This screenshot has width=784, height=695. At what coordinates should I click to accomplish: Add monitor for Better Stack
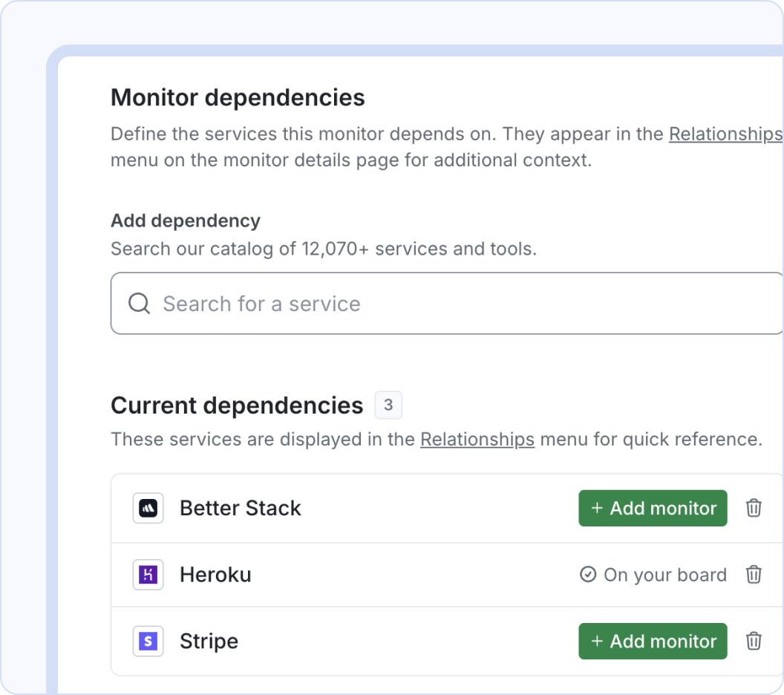coord(653,508)
